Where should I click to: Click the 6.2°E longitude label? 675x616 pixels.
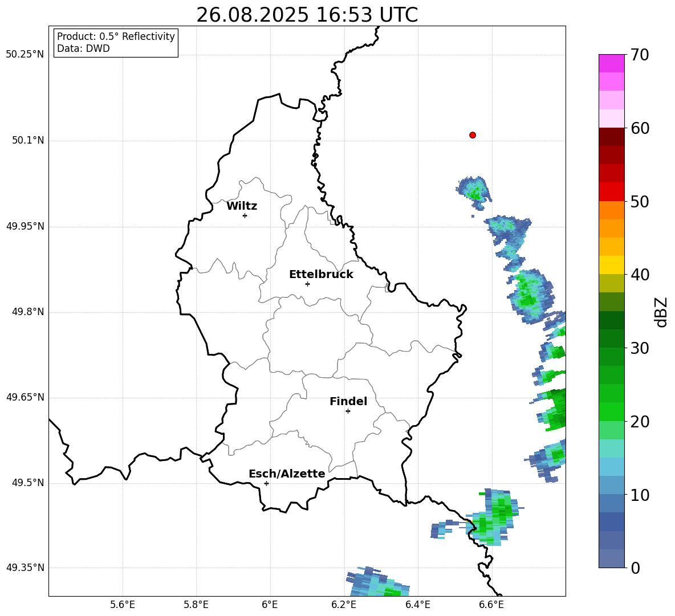pos(344,605)
